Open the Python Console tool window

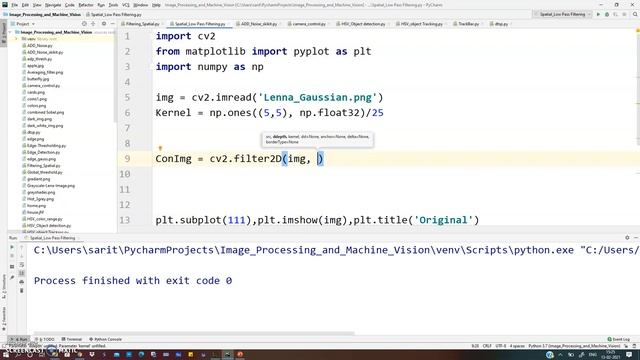[105, 339]
